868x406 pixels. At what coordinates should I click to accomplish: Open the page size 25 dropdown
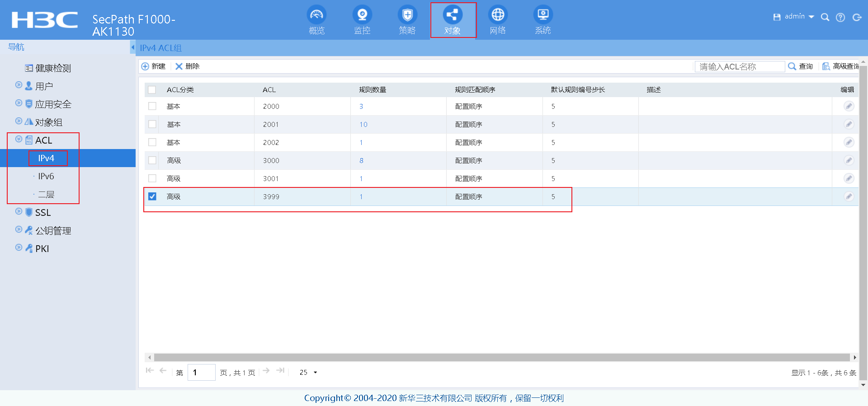point(308,373)
